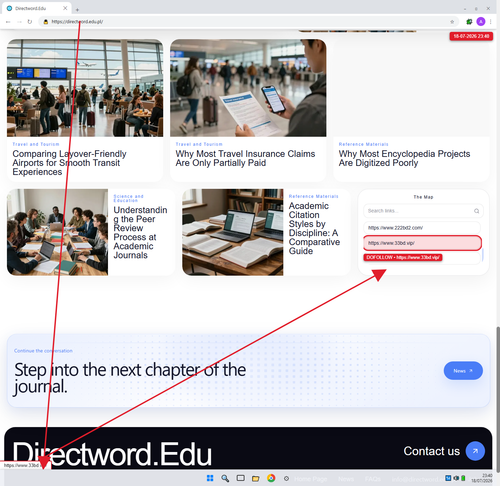Select Reference Materials tag above Encyclopedia article
The image size is (500, 486).
(x=363, y=144)
